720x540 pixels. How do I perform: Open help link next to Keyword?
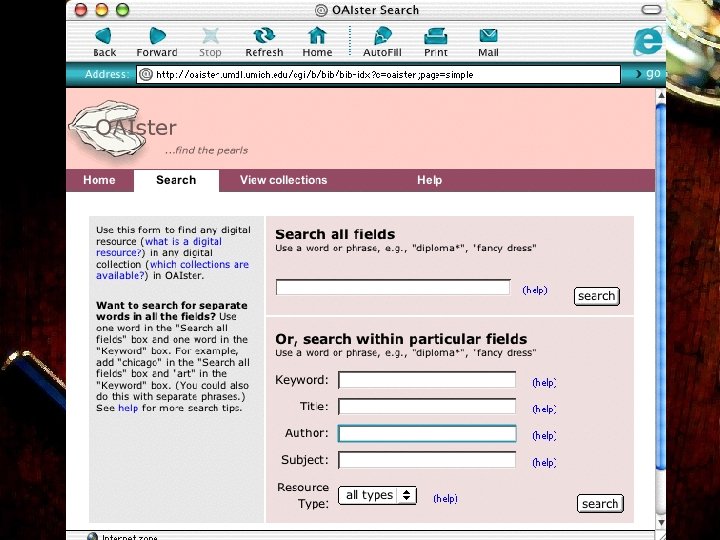(x=544, y=382)
